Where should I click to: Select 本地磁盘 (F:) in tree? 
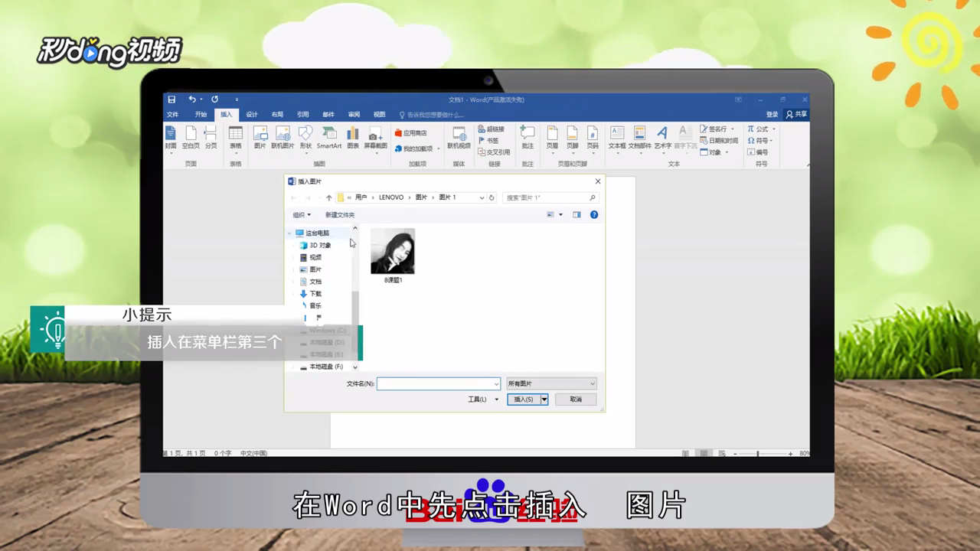coord(322,367)
